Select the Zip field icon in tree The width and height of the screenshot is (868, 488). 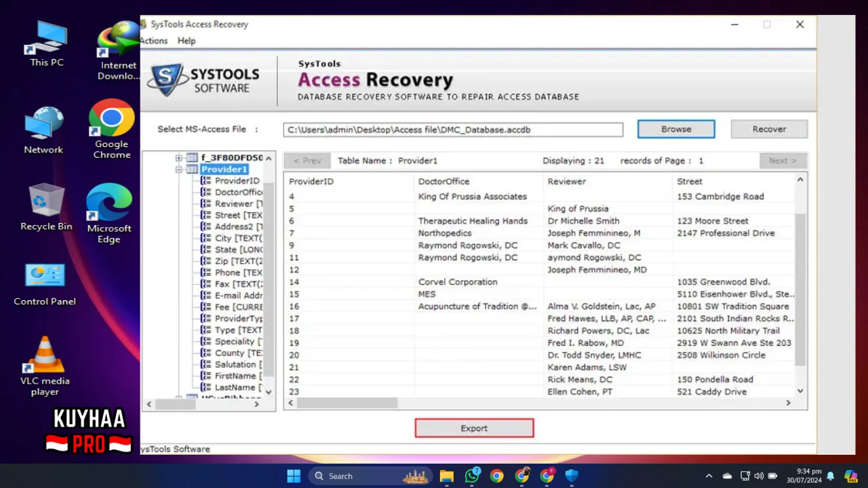206,262
